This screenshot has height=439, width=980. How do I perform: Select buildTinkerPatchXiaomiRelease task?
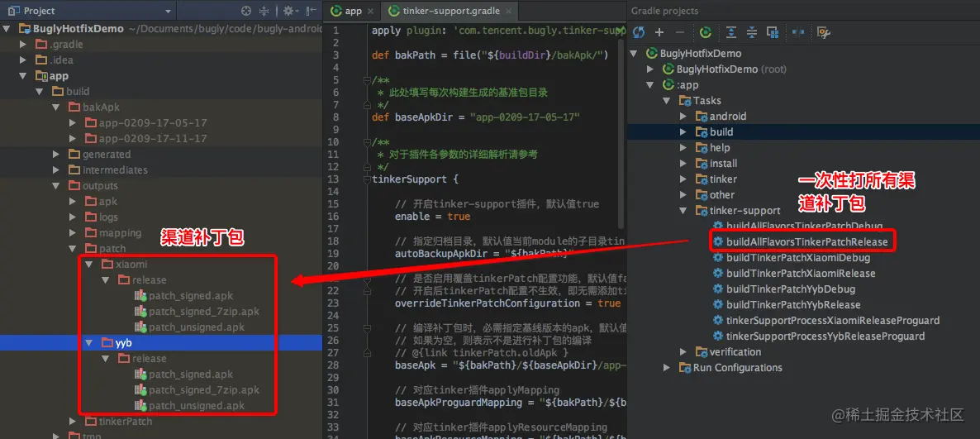(x=801, y=274)
